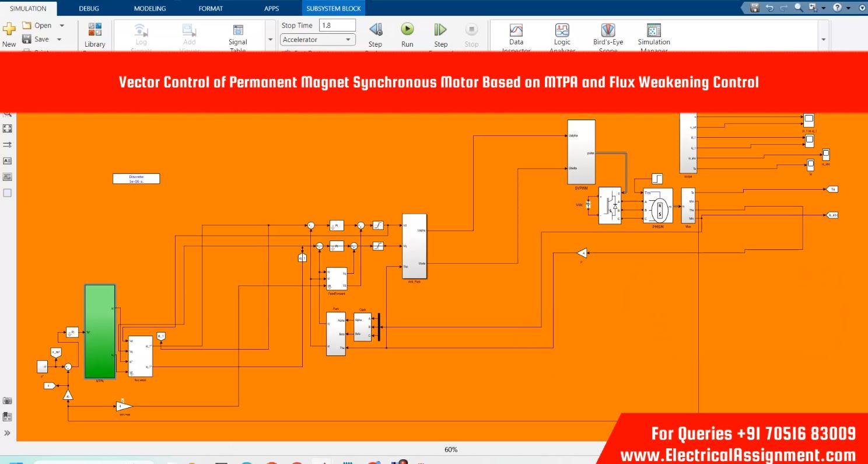
Task: Click the Stop Time input field
Action: 337,26
